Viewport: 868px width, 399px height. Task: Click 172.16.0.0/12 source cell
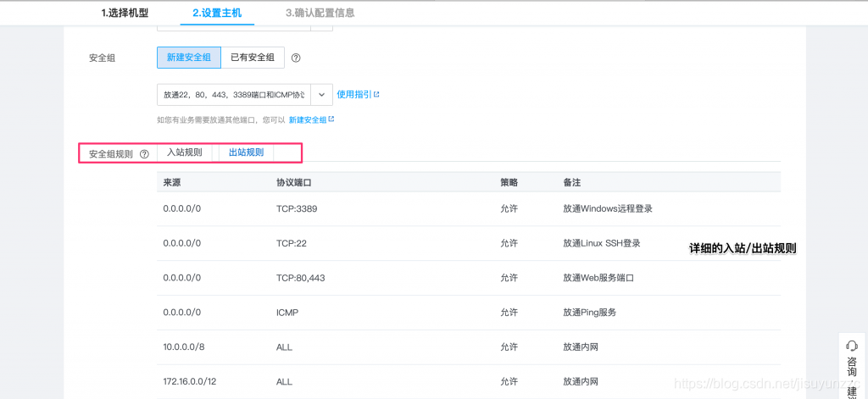point(189,382)
